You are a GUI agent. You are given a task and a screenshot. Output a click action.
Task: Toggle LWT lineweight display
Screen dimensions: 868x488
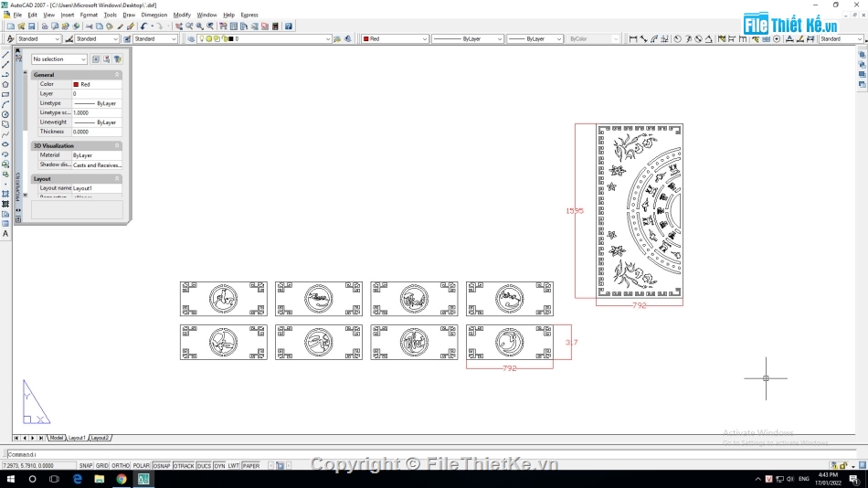[234, 466]
